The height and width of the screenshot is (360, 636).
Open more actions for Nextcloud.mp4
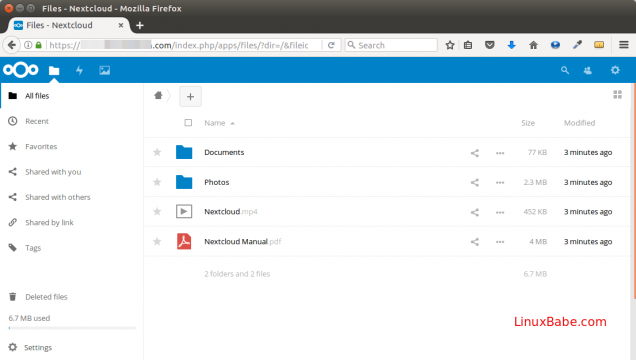500,212
